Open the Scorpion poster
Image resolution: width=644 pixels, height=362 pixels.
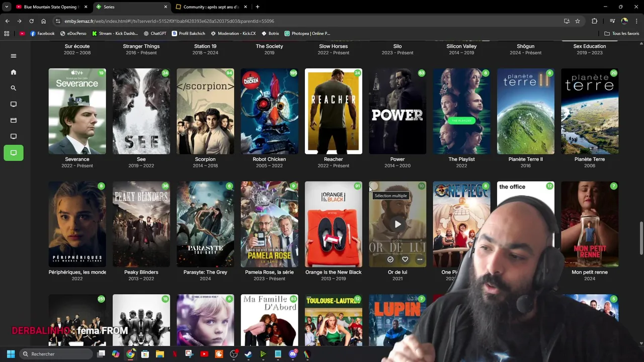click(205, 111)
